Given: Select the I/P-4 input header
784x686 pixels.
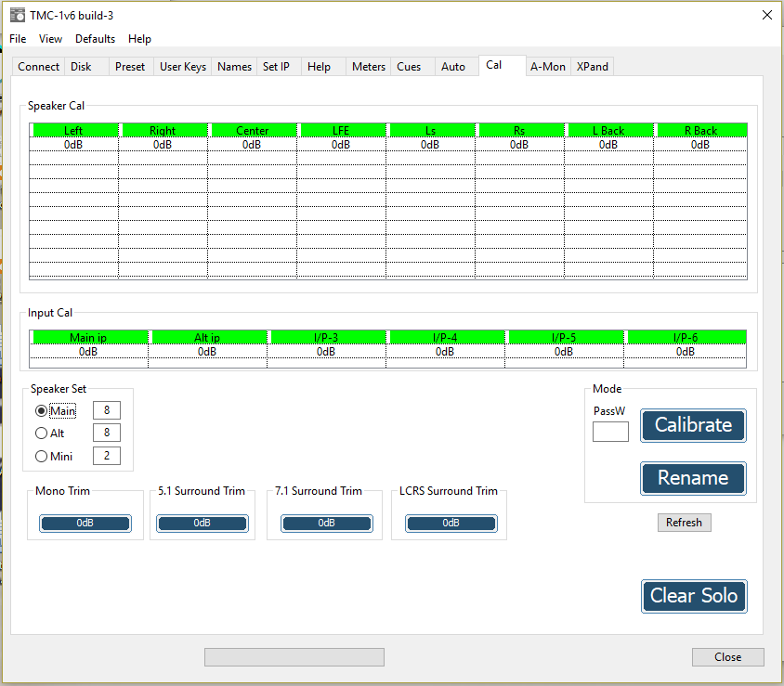Looking at the screenshot, I should pyautogui.click(x=448, y=337).
